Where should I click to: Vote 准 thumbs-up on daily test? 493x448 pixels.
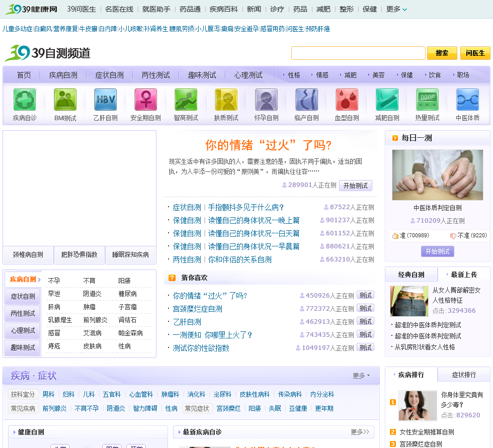coord(395,235)
